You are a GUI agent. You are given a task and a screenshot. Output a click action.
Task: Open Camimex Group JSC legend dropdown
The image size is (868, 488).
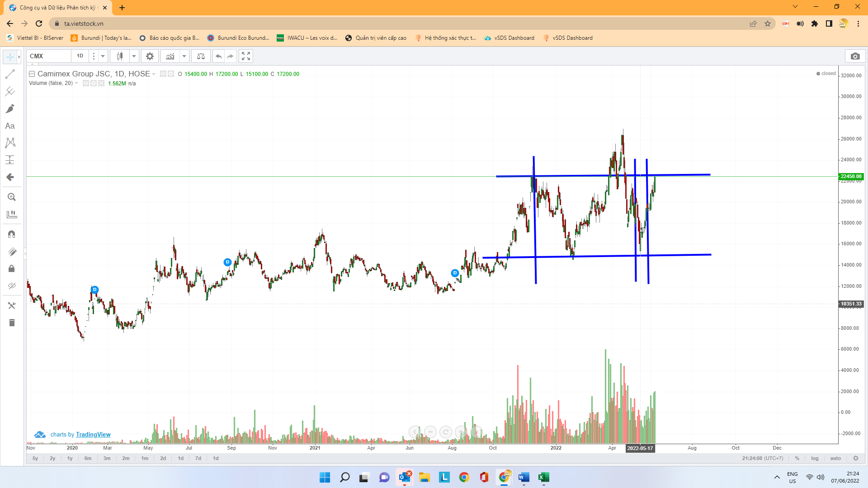(x=154, y=74)
